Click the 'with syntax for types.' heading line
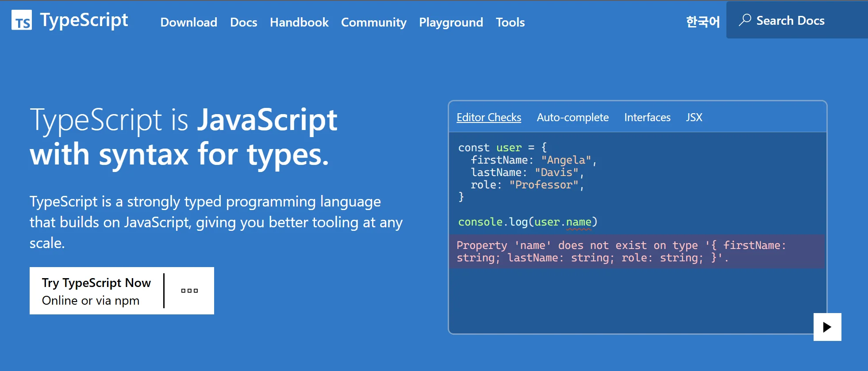 [180, 154]
